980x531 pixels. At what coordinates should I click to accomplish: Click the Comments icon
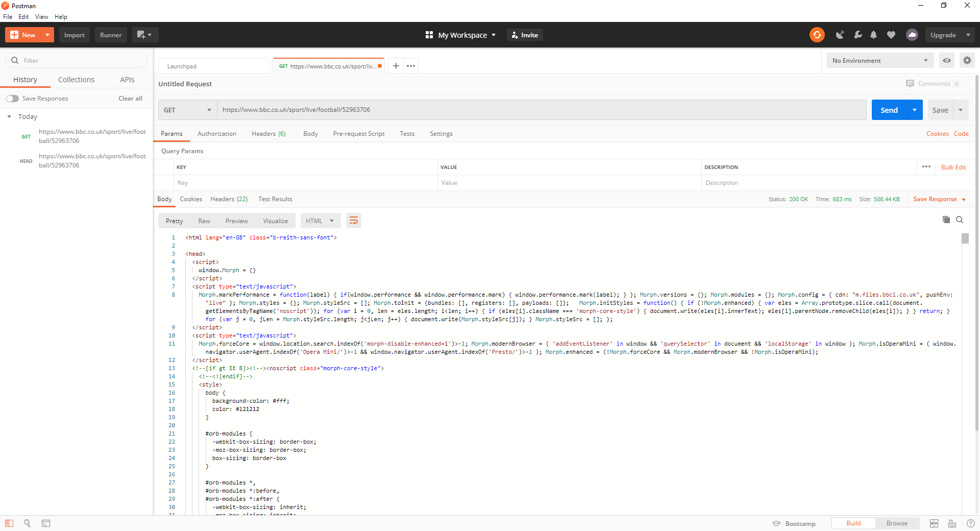910,84
